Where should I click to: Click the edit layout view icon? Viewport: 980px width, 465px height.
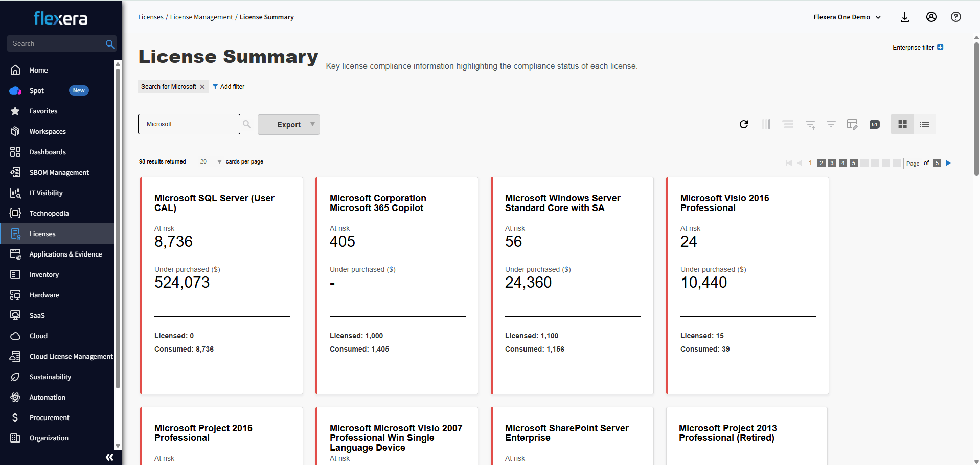[852, 124]
